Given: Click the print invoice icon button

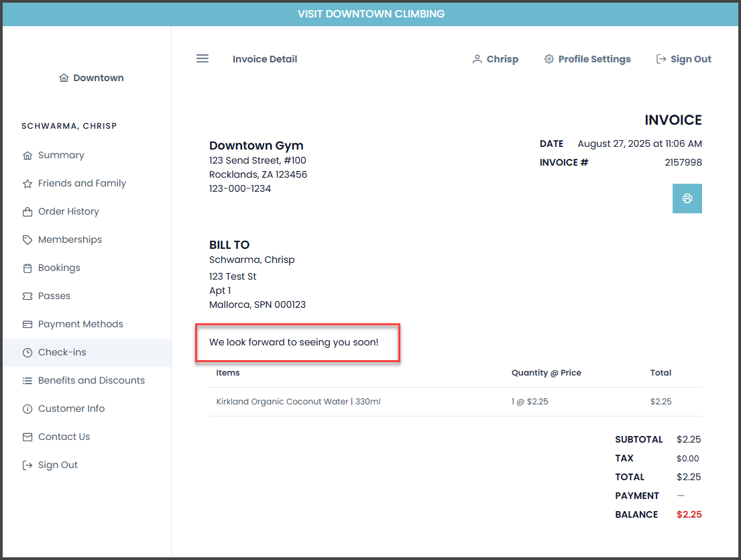Looking at the screenshot, I should pos(687,199).
